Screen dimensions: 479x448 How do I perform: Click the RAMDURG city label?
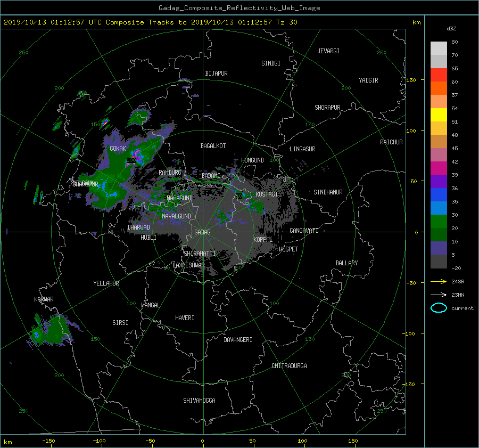click(170, 173)
